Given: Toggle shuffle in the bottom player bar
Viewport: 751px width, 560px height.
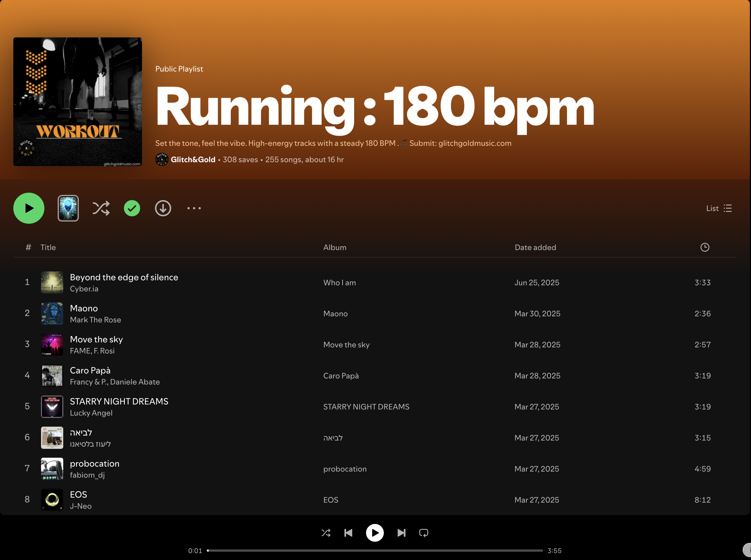Looking at the screenshot, I should [326, 533].
